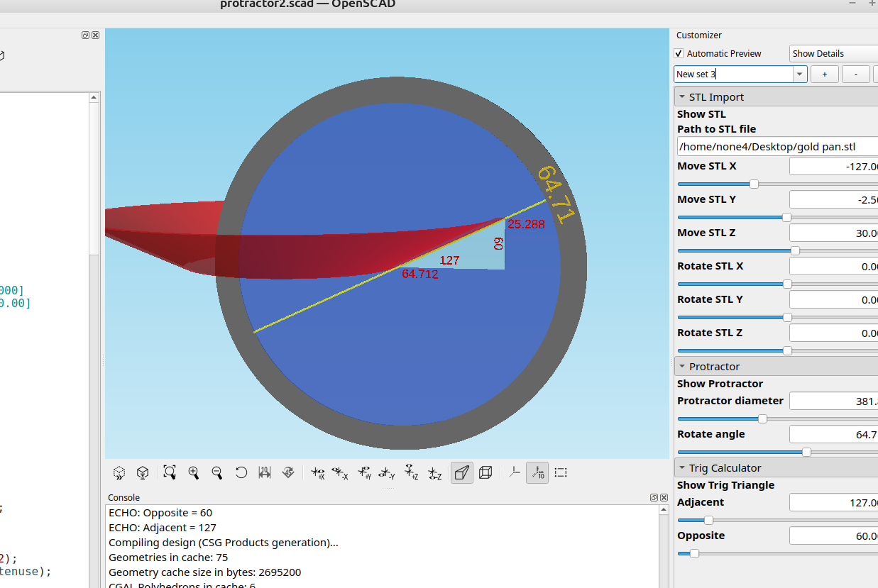
Task: Open the New set 3 preset dropdown
Action: point(800,74)
